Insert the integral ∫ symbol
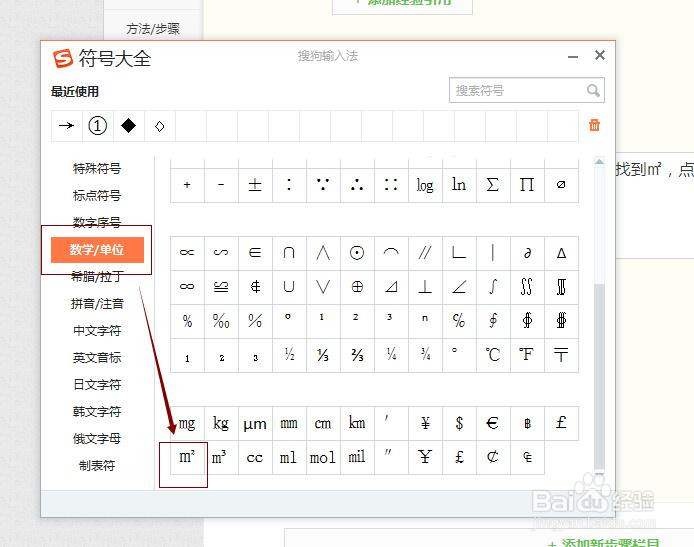 click(x=493, y=287)
